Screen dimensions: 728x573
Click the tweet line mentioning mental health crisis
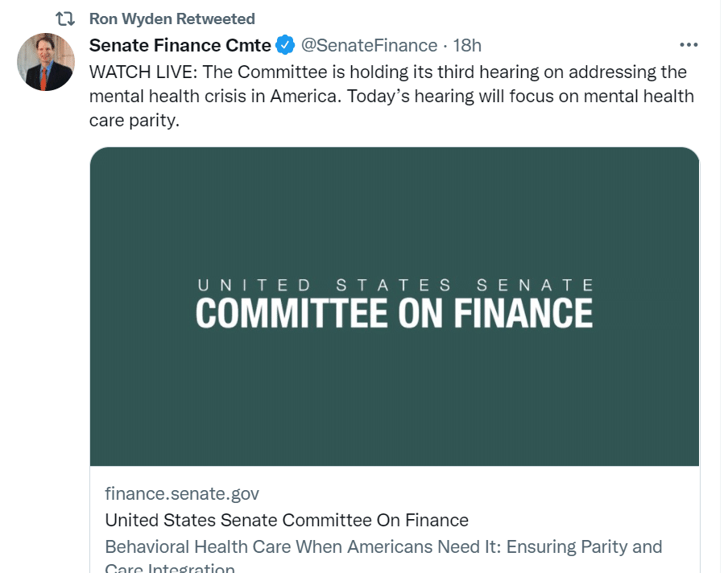[391, 97]
